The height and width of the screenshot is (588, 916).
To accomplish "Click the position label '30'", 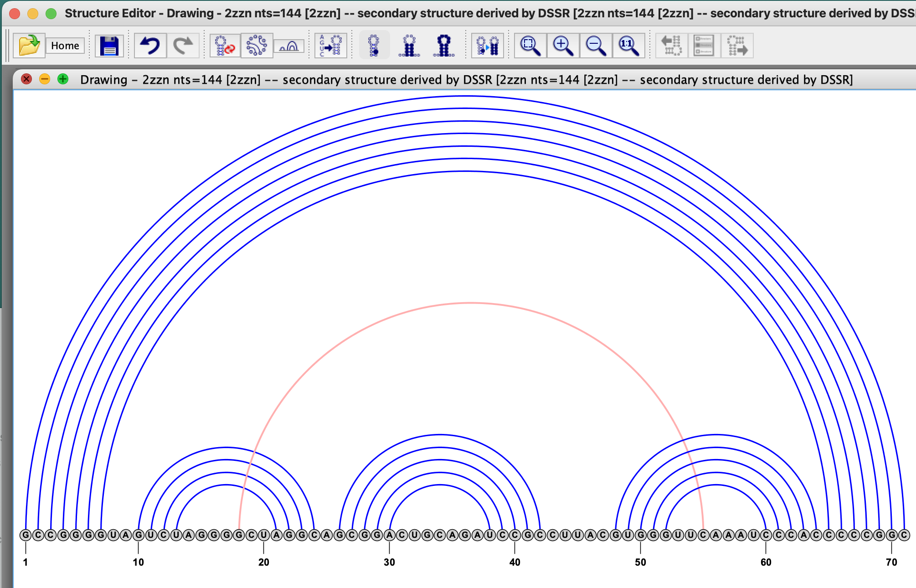I will tap(390, 562).
